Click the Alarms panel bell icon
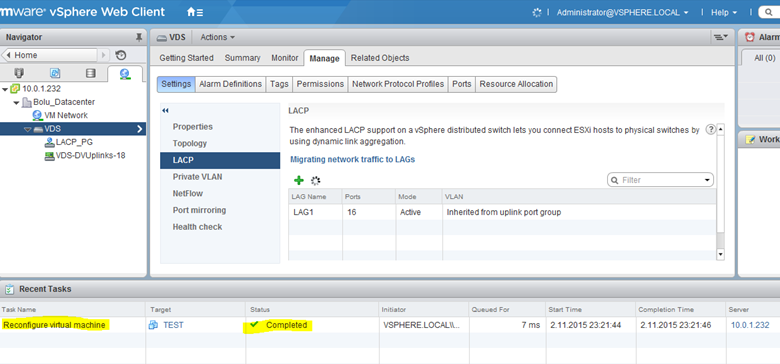This screenshot has height=364, width=780. [749, 37]
